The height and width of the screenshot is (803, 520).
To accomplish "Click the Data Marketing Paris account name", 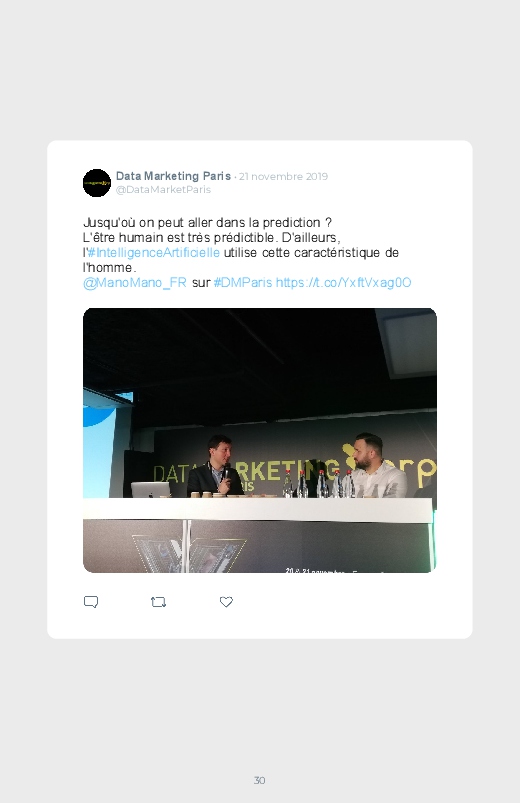I will click(x=173, y=176).
